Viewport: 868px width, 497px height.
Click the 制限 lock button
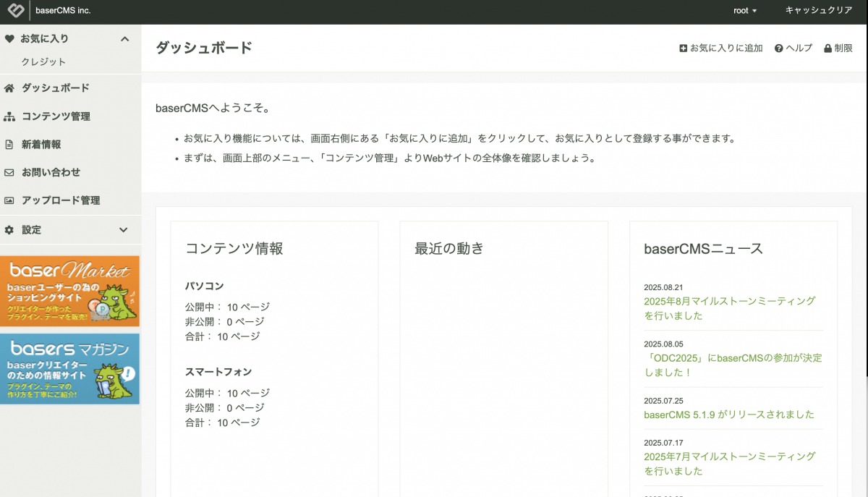click(x=838, y=48)
